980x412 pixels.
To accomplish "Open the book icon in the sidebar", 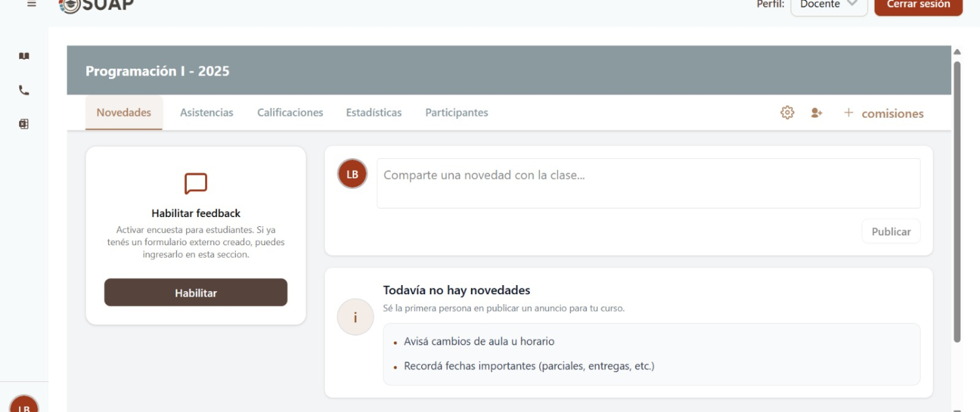I will pyautogui.click(x=24, y=56).
